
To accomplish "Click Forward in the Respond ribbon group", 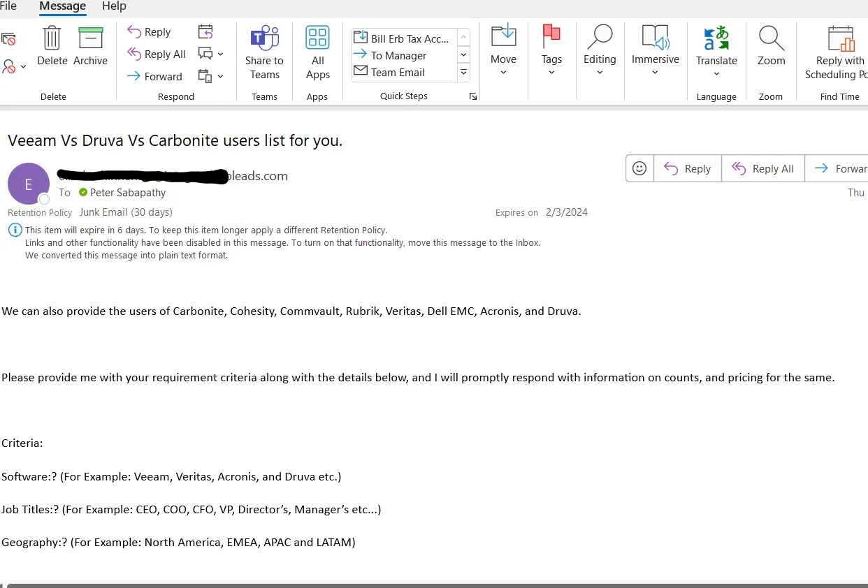I will [154, 76].
